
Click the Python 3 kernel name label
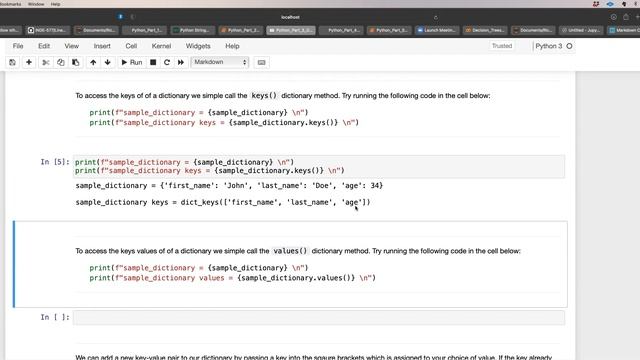coord(549,46)
